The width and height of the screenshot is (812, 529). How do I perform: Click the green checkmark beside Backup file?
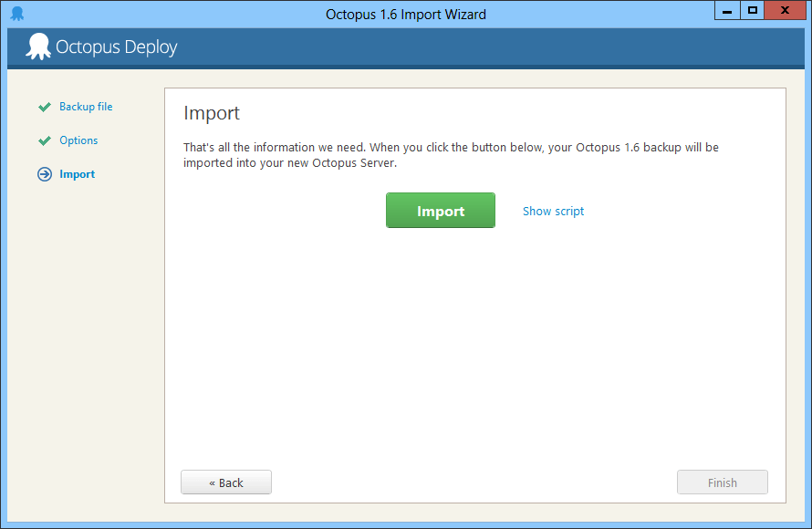coord(44,108)
